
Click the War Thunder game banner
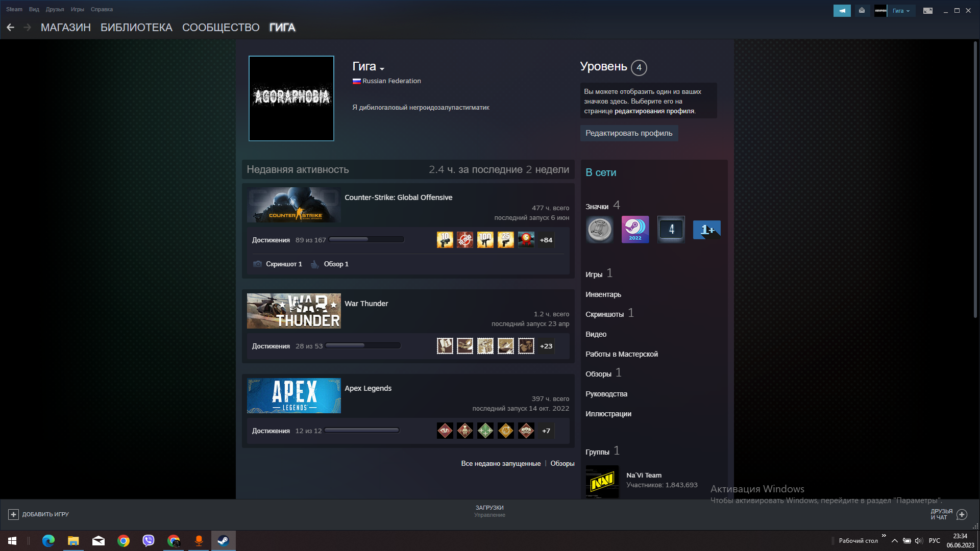pos(293,311)
